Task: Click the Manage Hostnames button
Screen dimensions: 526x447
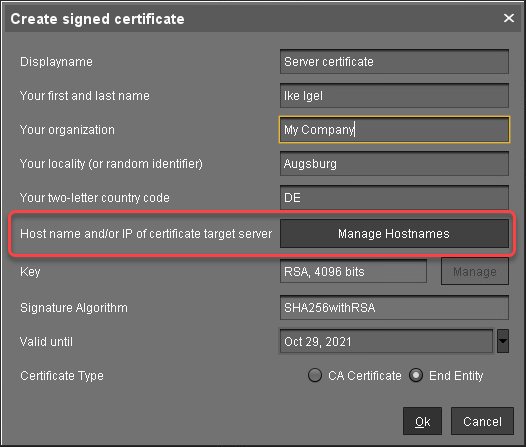Action: [394, 234]
